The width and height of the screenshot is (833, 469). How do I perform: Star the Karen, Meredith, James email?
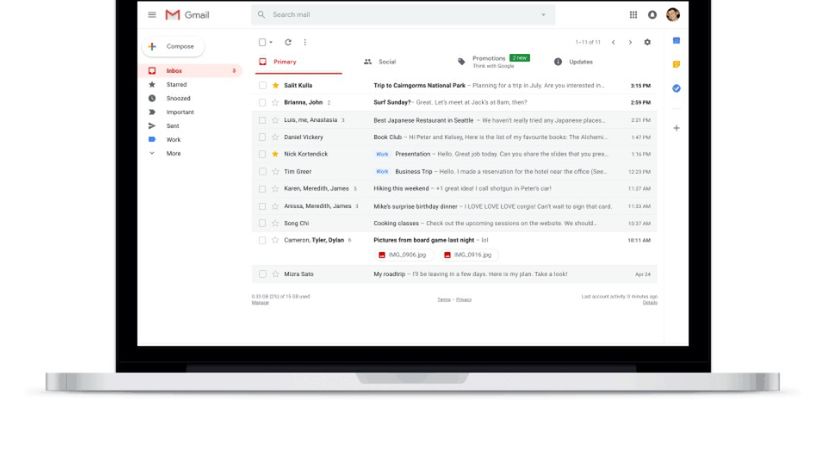275,189
